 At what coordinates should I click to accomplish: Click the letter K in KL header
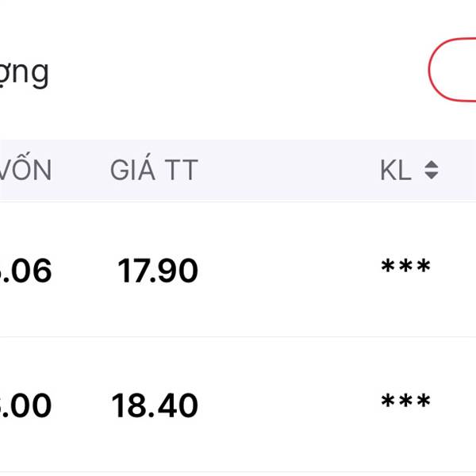(x=388, y=171)
